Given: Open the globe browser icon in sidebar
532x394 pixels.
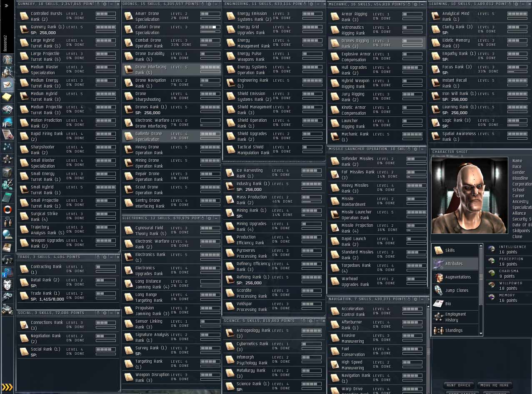Looking at the screenshot, I should tap(8, 234).
